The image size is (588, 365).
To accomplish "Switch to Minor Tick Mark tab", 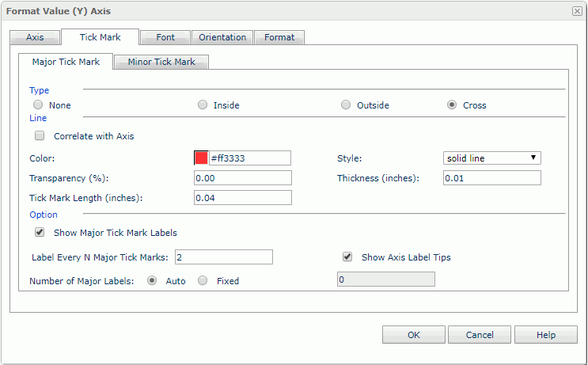I will [x=161, y=62].
